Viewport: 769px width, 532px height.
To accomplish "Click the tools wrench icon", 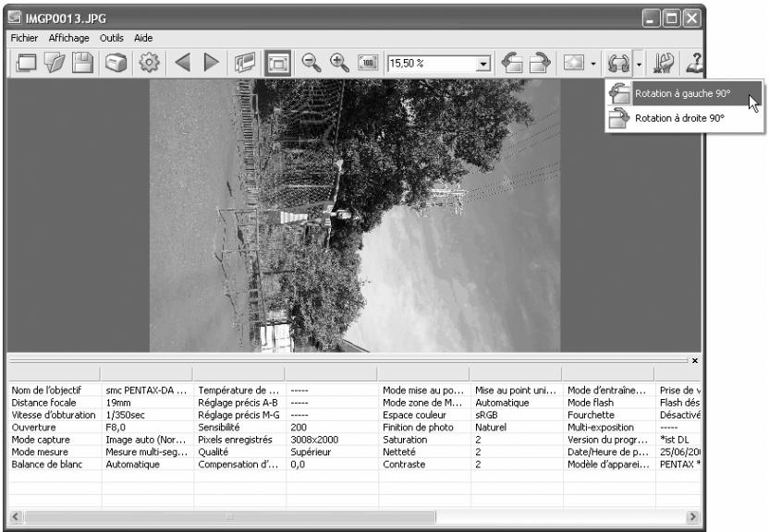I will (664, 63).
